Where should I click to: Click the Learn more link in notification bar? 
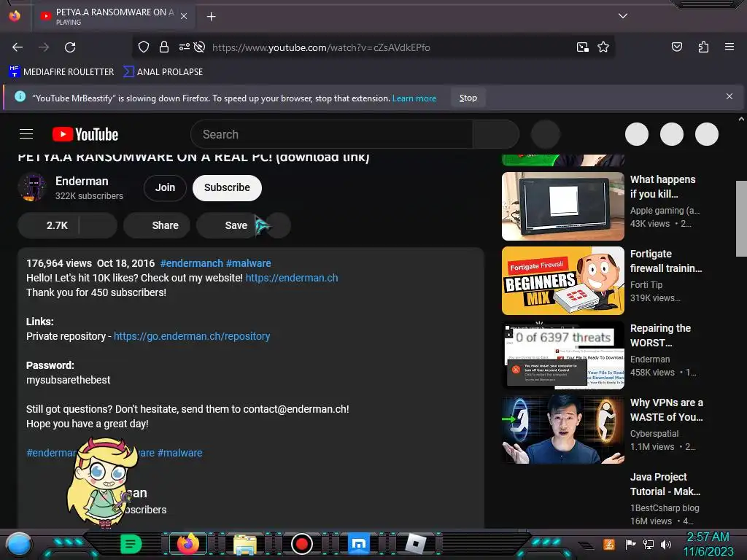[x=414, y=98]
